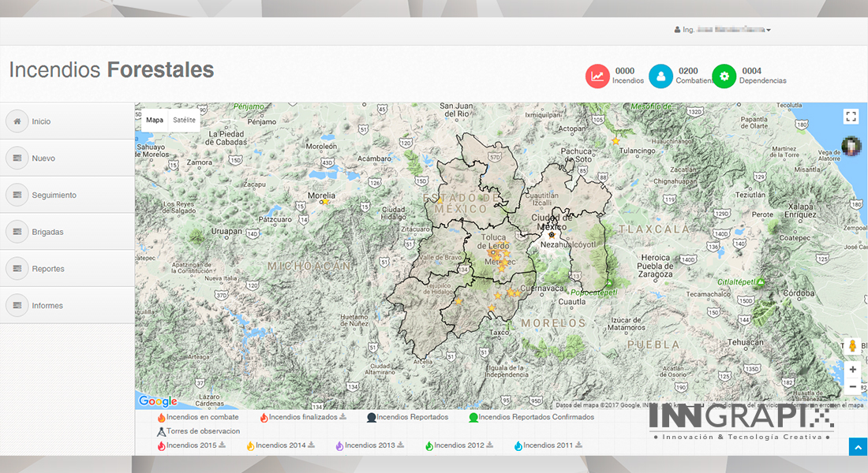Switch map to Satélite view
This screenshot has height=473, width=868.
tap(184, 121)
